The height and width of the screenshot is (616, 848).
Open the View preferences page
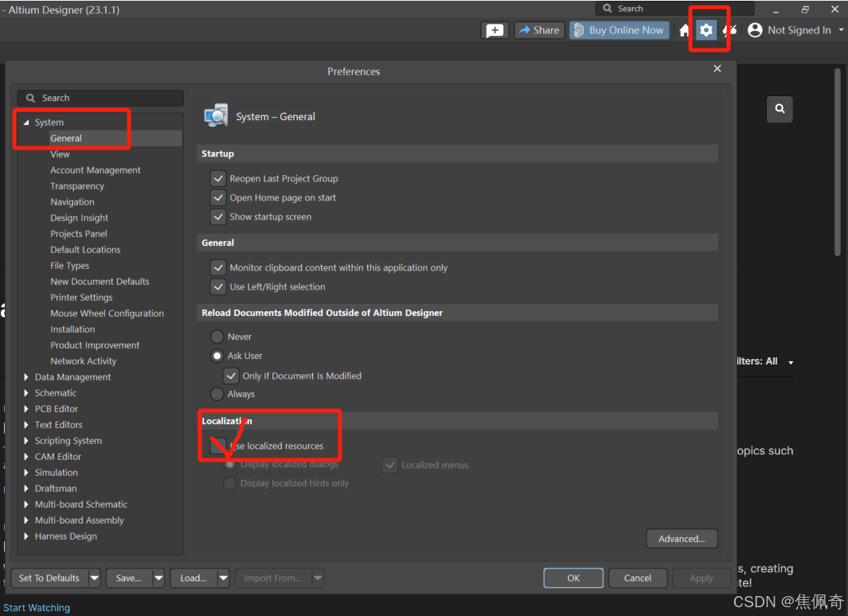point(60,154)
